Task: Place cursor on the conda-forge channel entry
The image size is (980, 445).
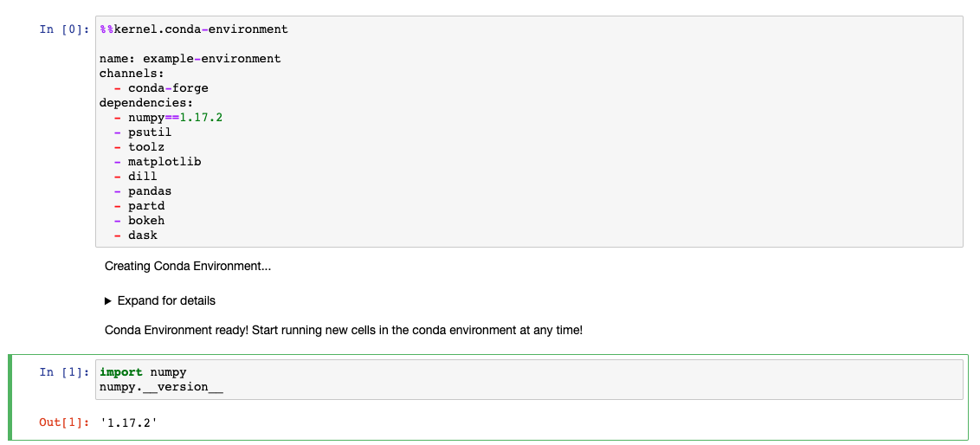Action: point(168,88)
